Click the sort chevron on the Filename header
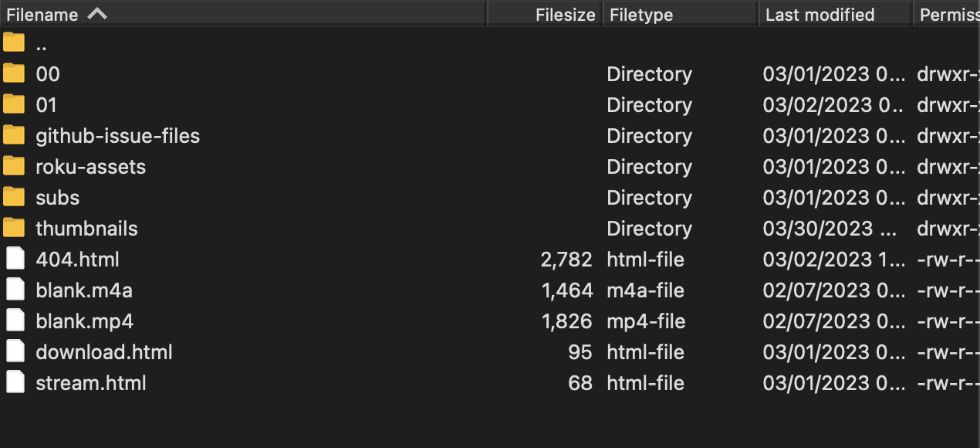The height and width of the screenshot is (448, 980). (x=97, y=14)
